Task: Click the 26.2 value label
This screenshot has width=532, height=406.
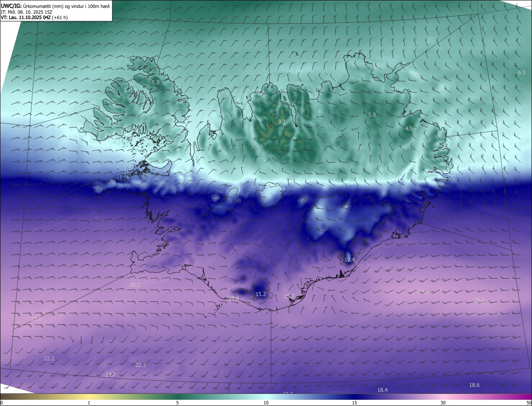Action: tap(135, 285)
